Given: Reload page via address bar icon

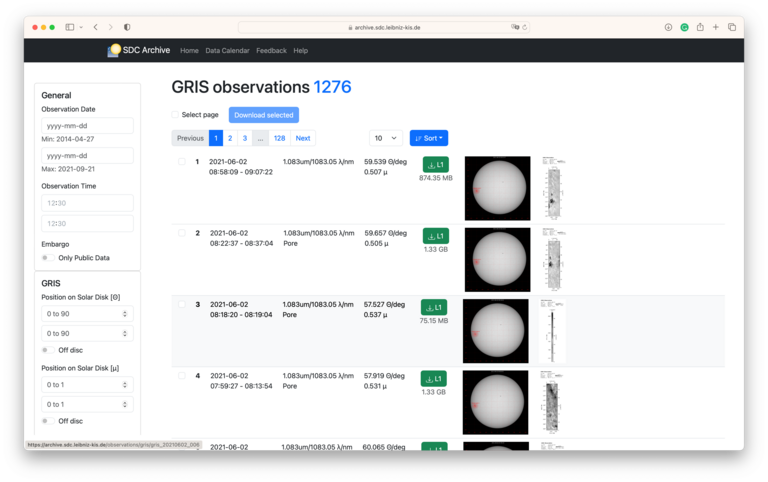Looking at the screenshot, I should point(525,27).
